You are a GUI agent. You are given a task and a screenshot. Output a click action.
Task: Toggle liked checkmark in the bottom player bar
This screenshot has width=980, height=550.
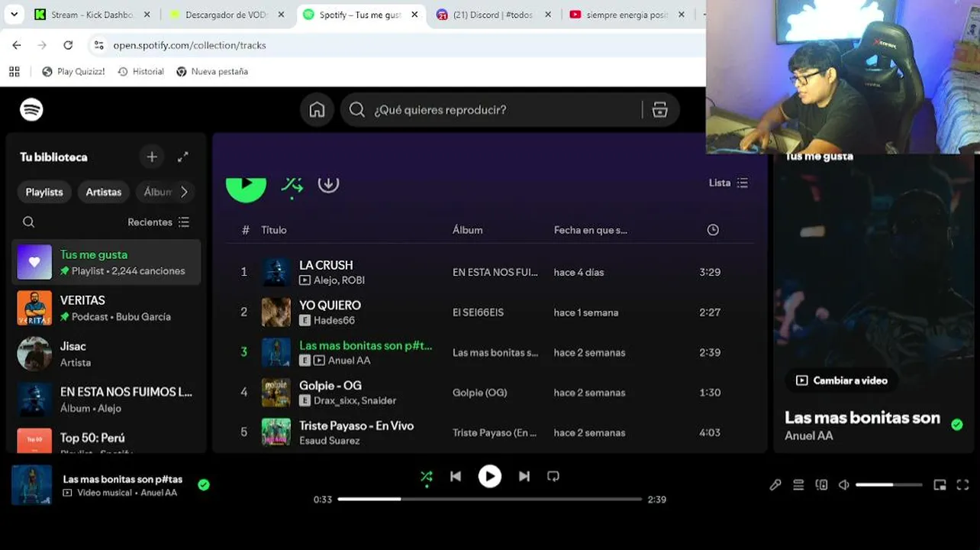point(204,484)
